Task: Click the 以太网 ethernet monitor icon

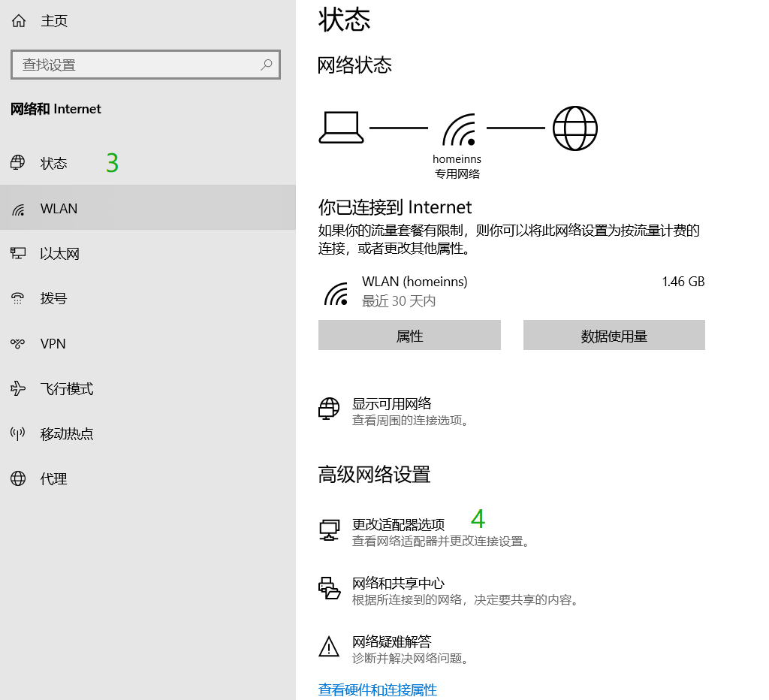Action: click(18, 253)
